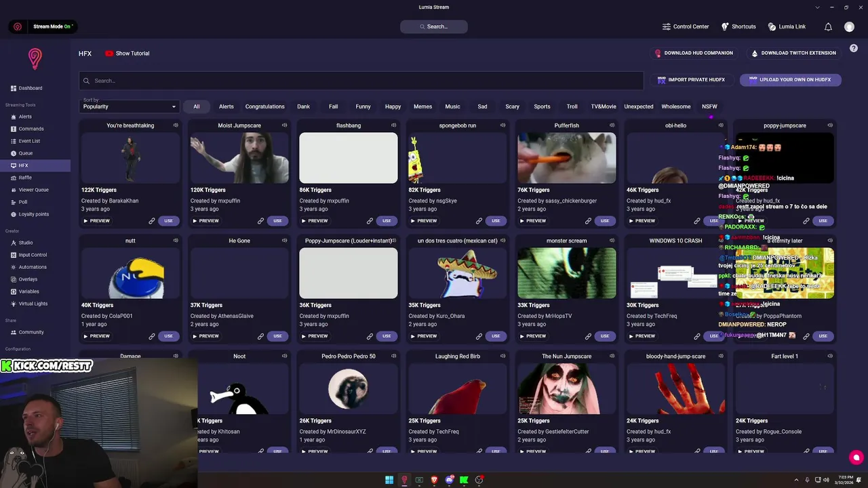This screenshot has width=868, height=488.
Task: Open The Nun Jumpscare thumbnail
Action: (x=567, y=388)
